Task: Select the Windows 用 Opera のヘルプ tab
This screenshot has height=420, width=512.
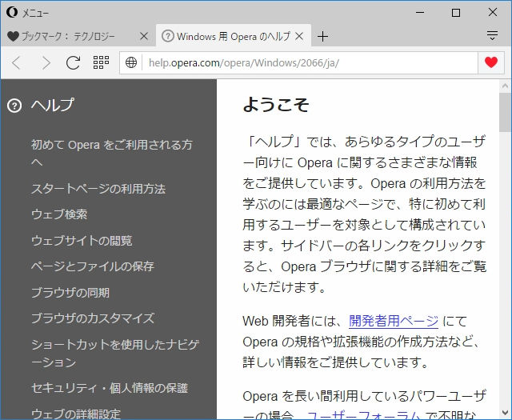Action: (233, 36)
